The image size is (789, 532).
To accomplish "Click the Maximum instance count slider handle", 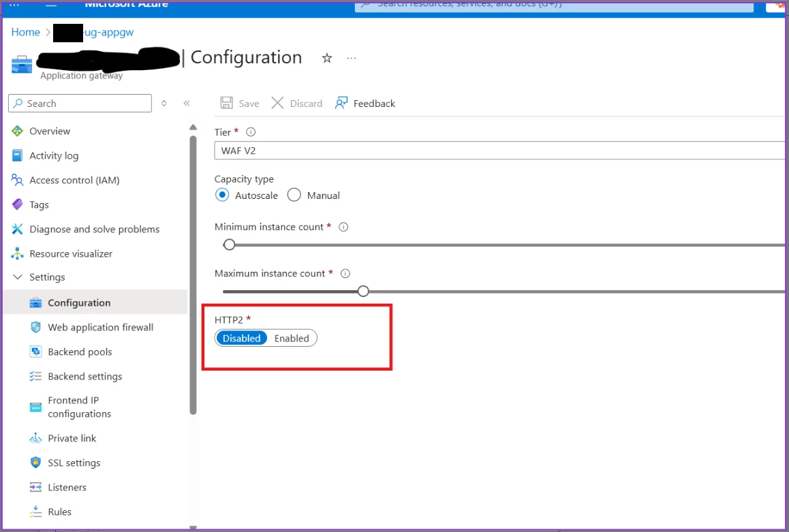I will point(363,291).
